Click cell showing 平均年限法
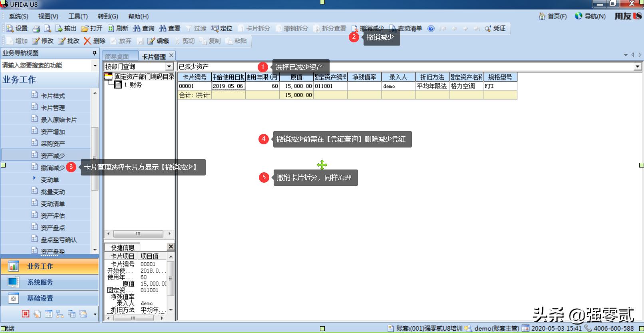644x333 pixels. [432, 86]
